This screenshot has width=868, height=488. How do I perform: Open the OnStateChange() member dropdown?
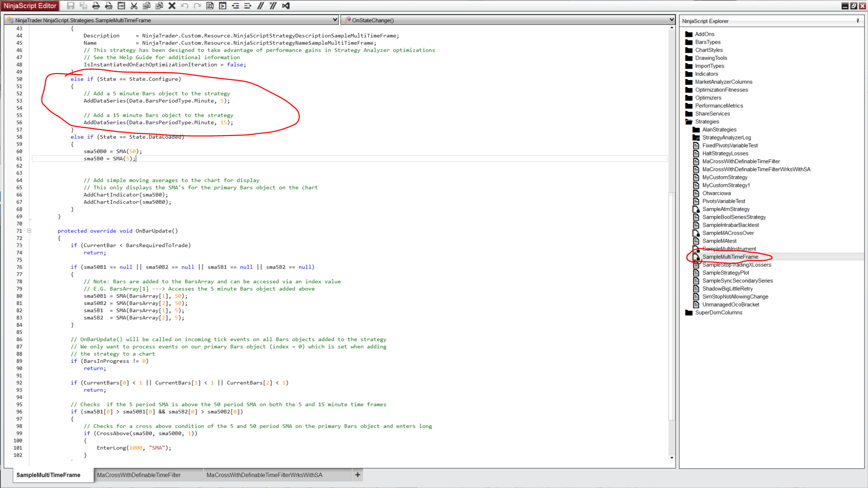(x=671, y=20)
